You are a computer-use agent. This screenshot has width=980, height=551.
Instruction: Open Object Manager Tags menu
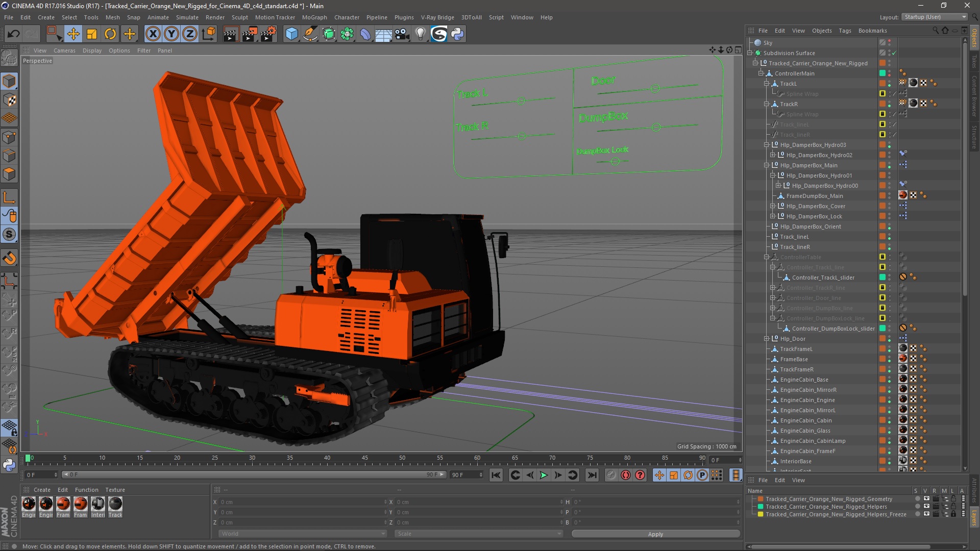point(845,31)
